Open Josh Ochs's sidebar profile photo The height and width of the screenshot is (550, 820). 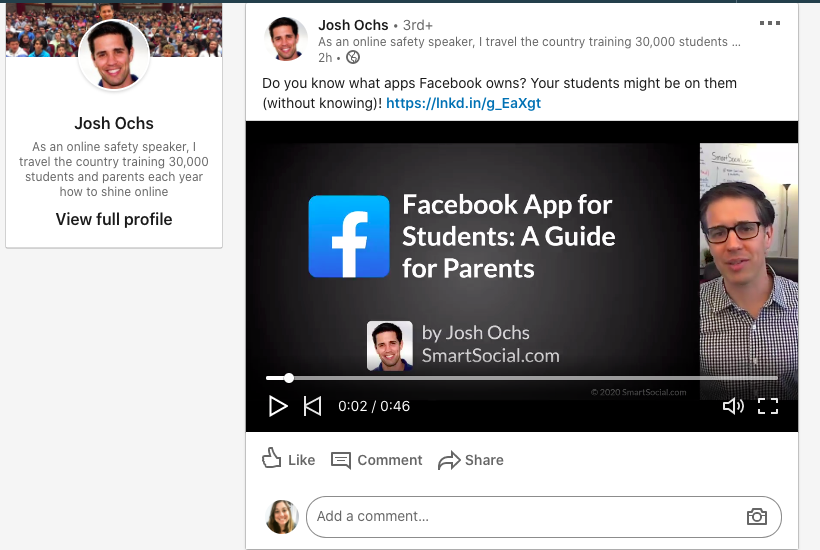tap(114, 55)
